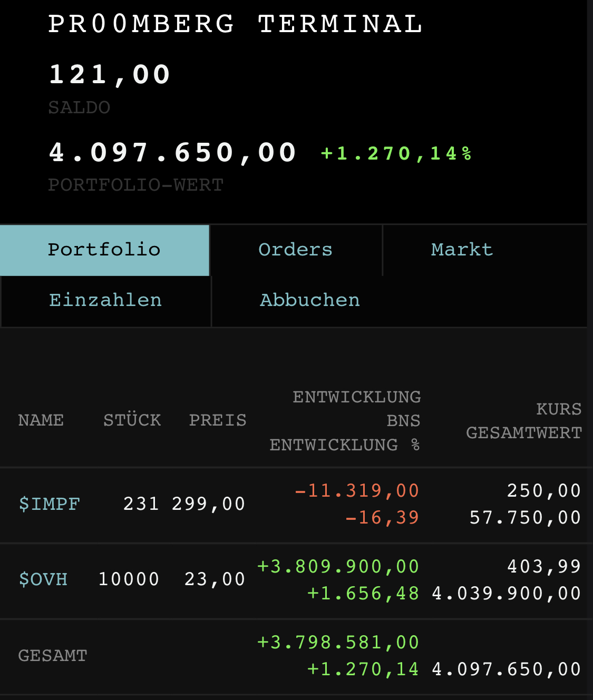Click the STÜCK column header
The height and width of the screenshot is (700, 593).
click(132, 420)
